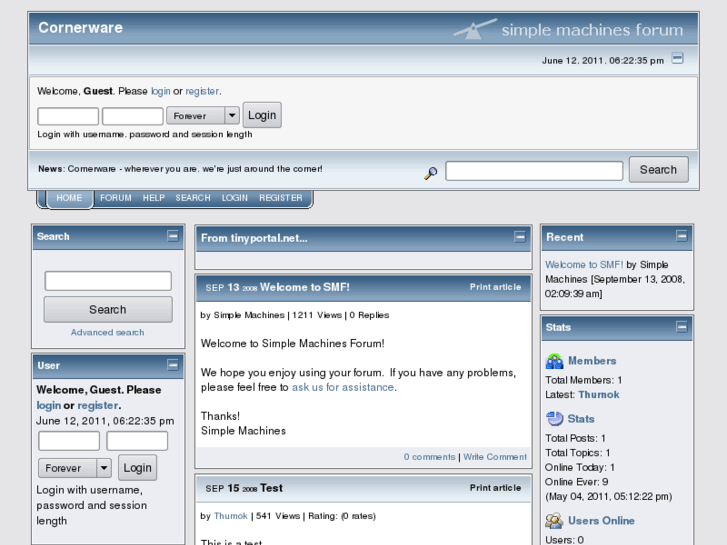Click the magnifying glass search icon
This screenshot has width=727, height=545.
click(431, 173)
